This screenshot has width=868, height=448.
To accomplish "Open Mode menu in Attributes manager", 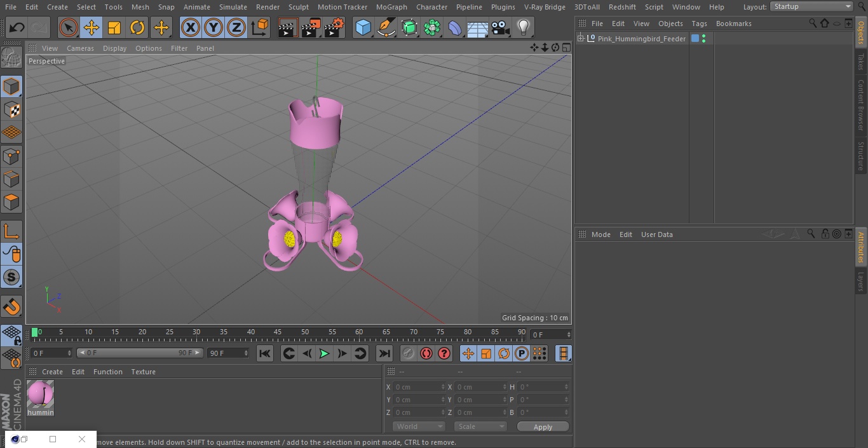I will click(x=600, y=234).
